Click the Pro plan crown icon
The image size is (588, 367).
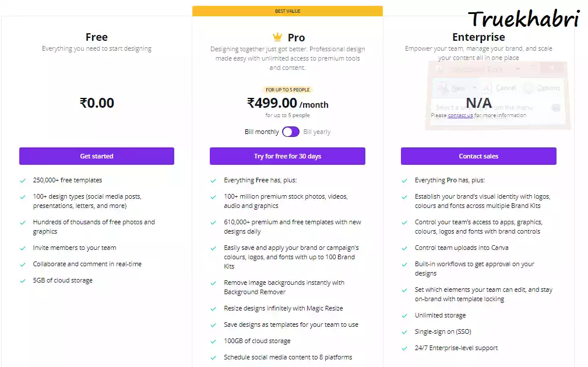pyautogui.click(x=277, y=37)
